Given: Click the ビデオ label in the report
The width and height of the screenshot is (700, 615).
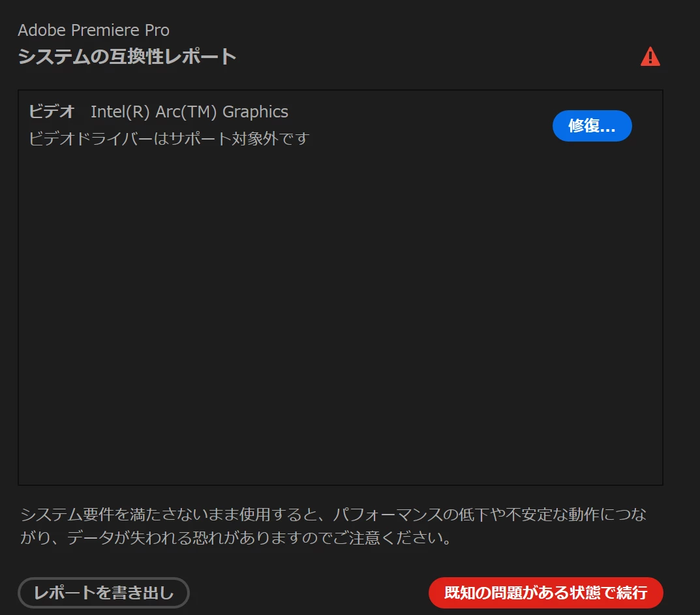Looking at the screenshot, I should [52, 112].
